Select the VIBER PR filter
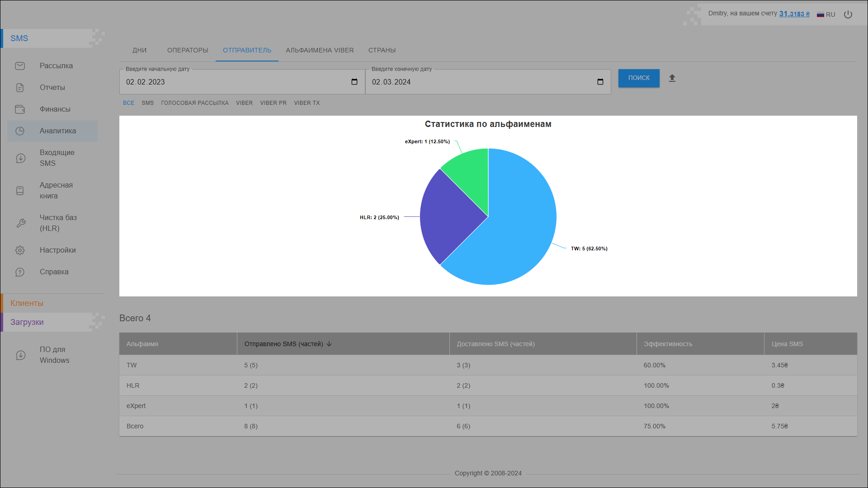Screen dimensions: 868x488 (x=273, y=103)
